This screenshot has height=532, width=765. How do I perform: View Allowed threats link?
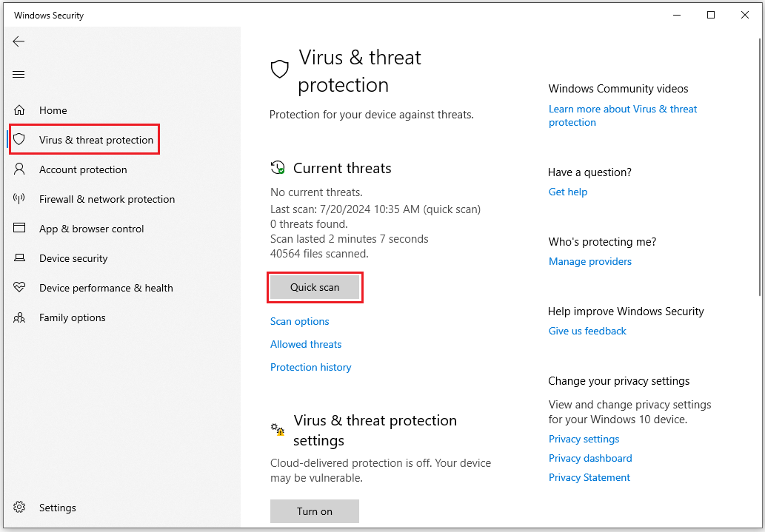coord(306,344)
